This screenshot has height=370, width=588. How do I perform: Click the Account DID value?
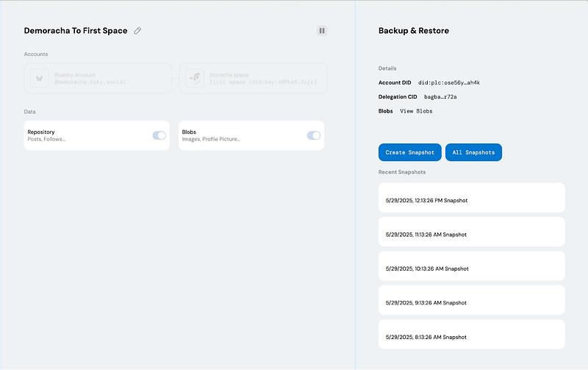pos(448,83)
